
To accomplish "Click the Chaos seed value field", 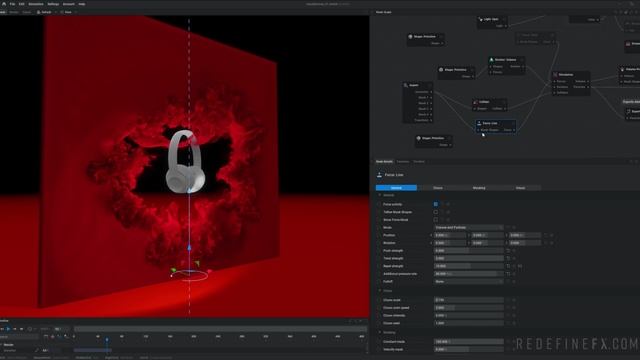I will click(469, 323).
